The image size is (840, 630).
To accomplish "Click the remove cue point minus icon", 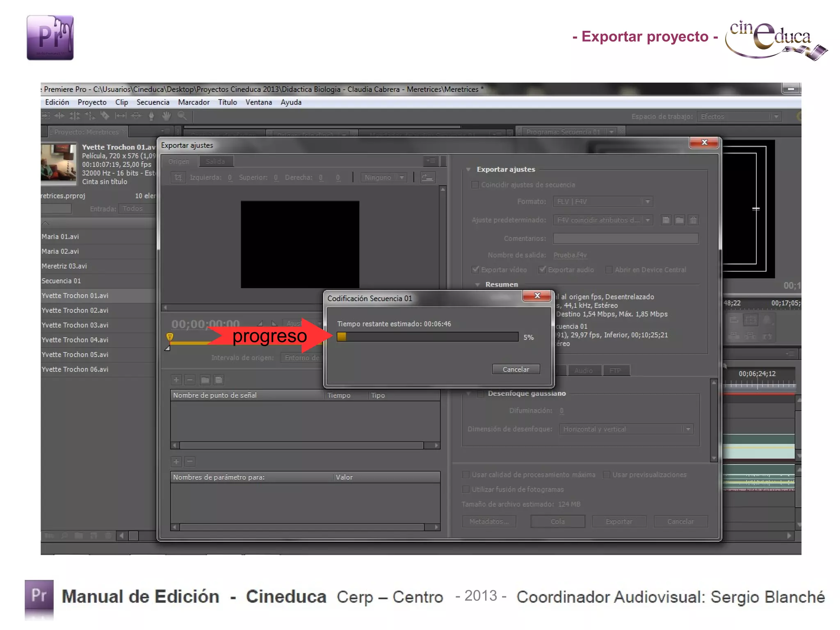I will [190, 380].
